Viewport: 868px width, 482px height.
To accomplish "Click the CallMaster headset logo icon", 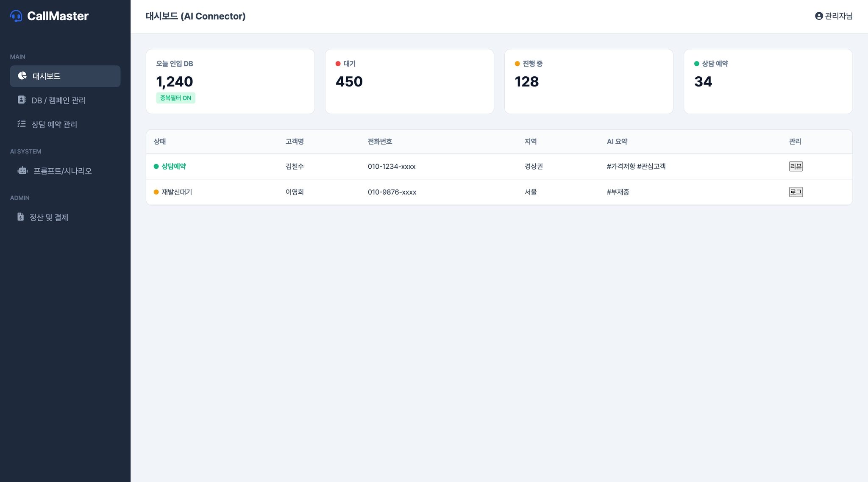I will 16,16.
